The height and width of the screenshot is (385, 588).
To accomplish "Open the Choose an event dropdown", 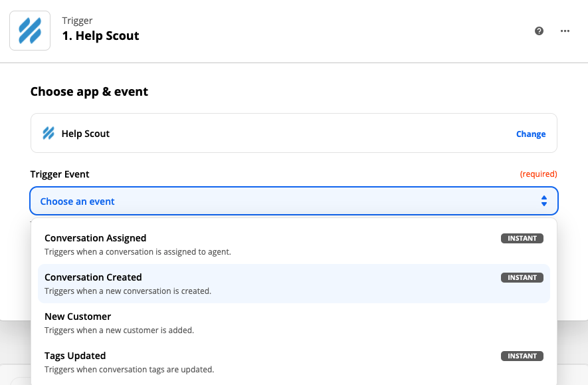I will [x=294, y=201].
